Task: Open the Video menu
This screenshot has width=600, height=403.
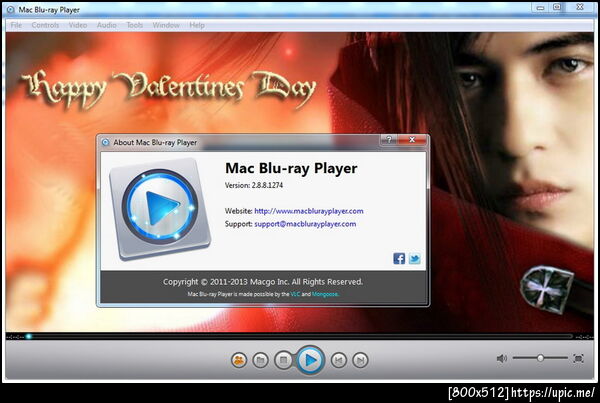Action: (78, 25)
